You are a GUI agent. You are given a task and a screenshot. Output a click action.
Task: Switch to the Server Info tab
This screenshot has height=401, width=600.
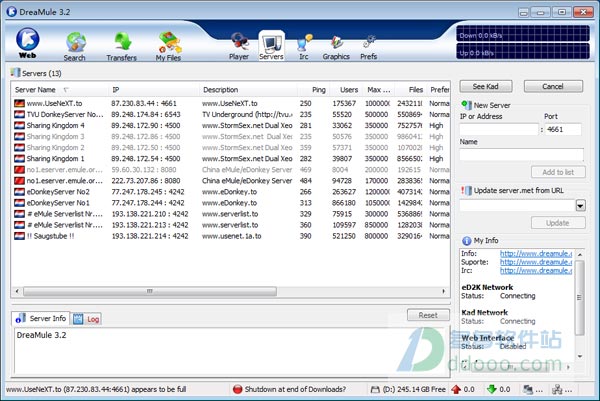point(41,318)
